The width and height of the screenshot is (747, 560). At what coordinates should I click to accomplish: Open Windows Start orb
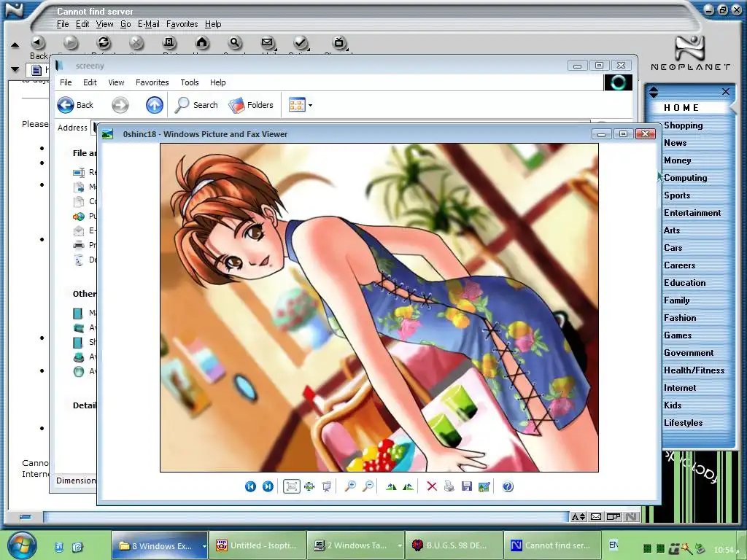coord(21,545)
